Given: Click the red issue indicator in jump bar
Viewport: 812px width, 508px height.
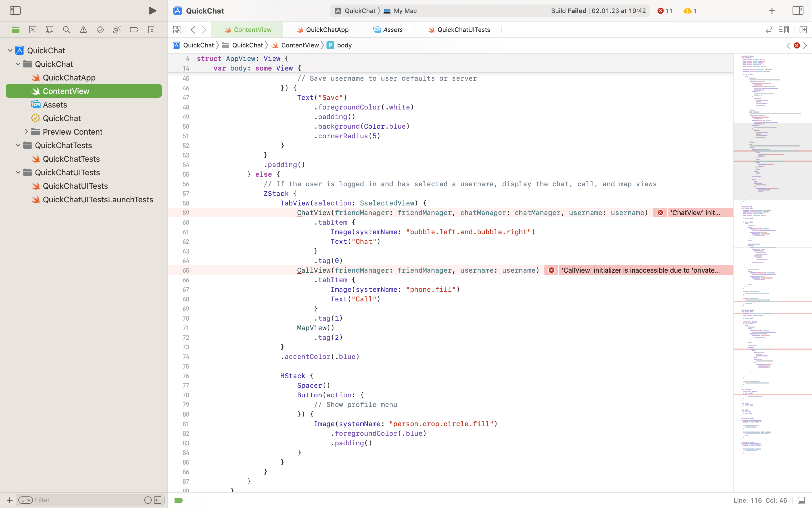Looking at the screenshot, I should point(796,45).
